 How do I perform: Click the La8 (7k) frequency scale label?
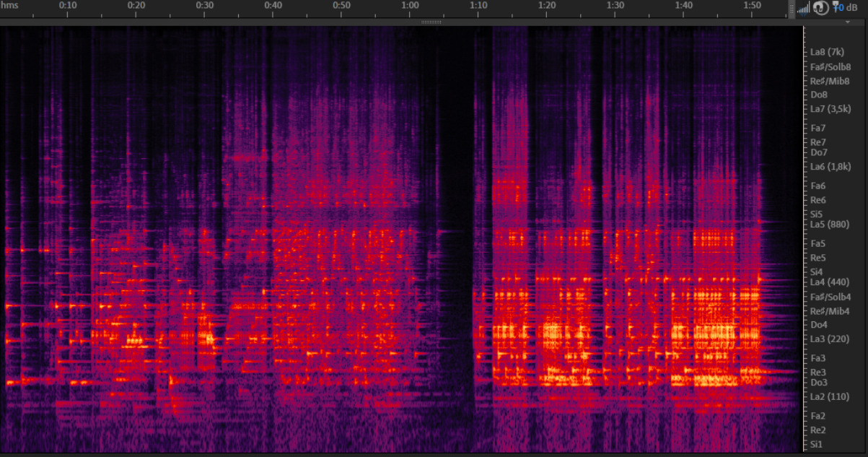(827, 52)
